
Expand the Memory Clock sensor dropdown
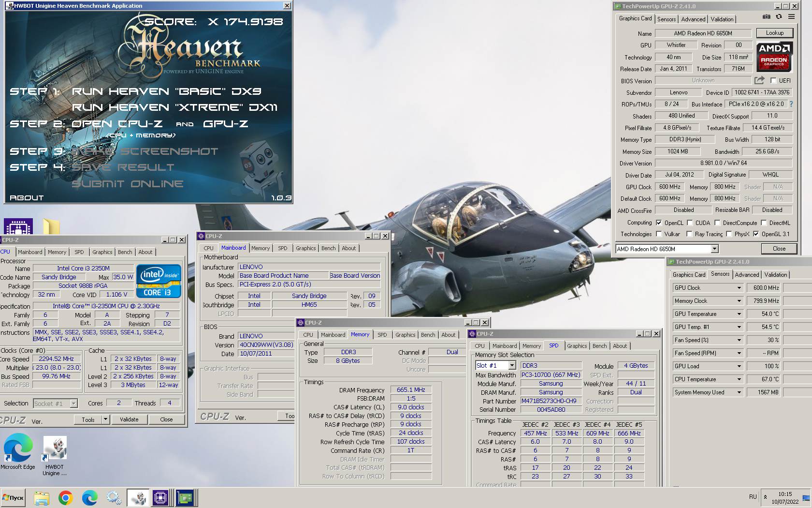739,301
